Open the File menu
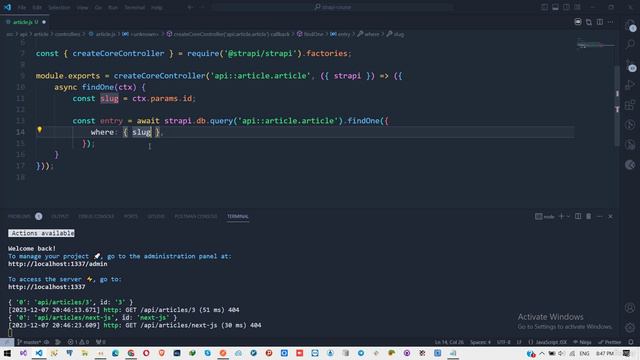This screenshot has height=360, width=640. coord(22,7)
